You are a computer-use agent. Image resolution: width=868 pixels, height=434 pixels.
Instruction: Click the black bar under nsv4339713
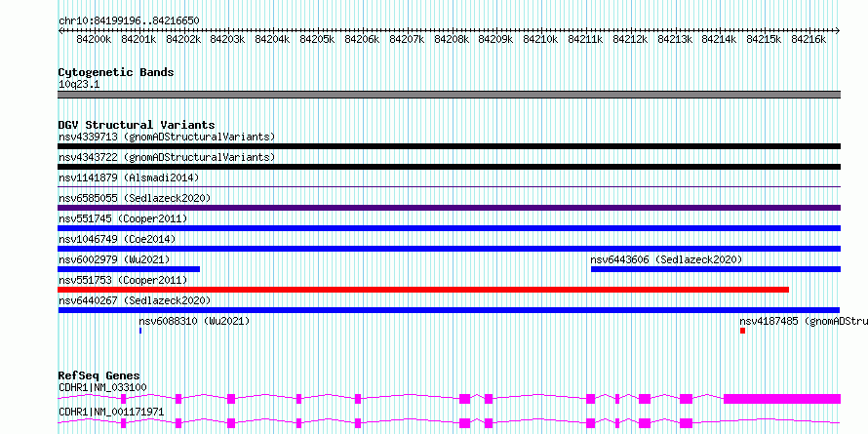tap(449, 146)
